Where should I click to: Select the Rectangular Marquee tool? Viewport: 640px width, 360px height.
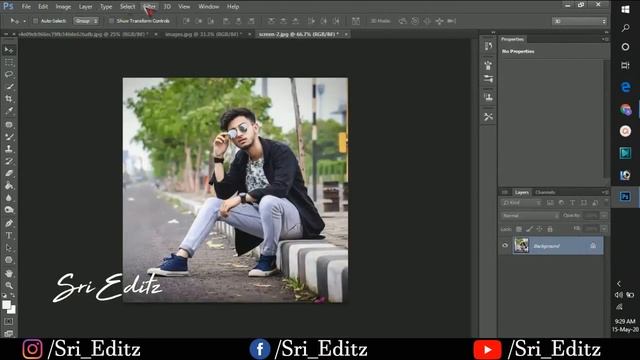click(x=9, y=62)
